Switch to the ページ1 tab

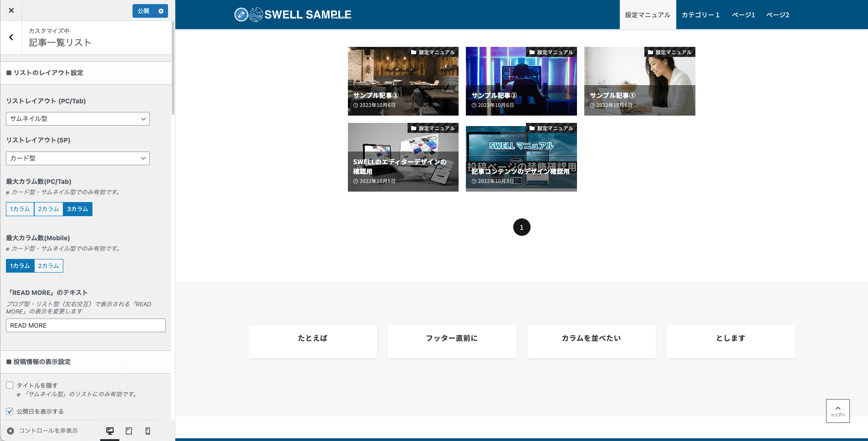click(x=743, y=14)
